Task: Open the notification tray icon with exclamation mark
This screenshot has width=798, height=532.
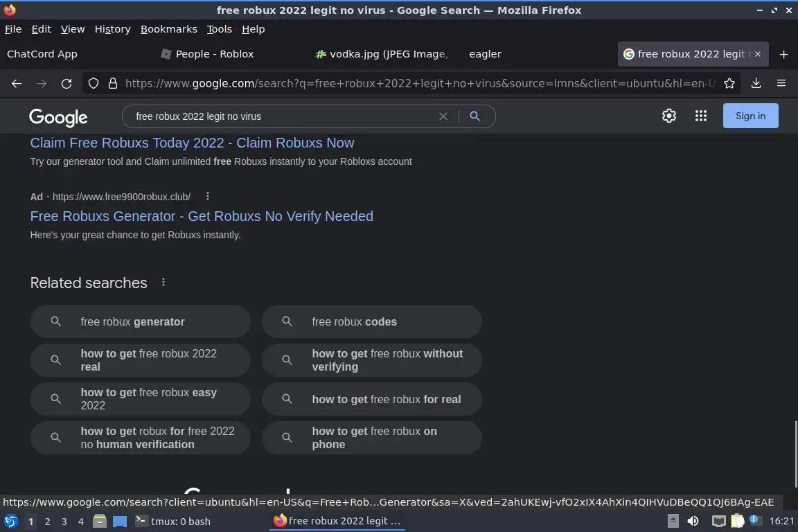Action: point(754,520)
